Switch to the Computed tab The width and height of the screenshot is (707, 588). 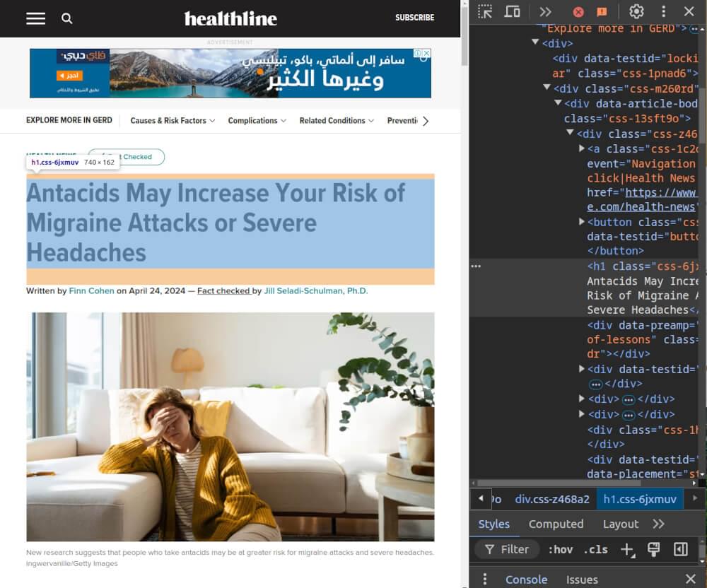556,524
